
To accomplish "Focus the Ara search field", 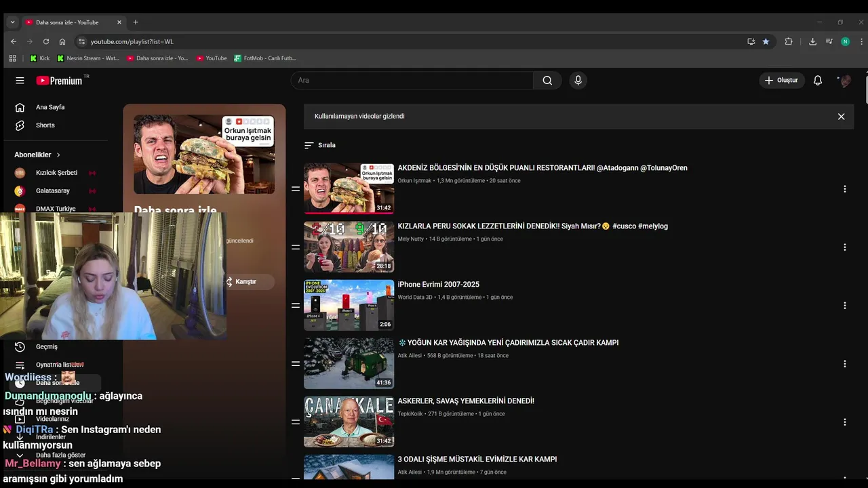I will [412, 80].
